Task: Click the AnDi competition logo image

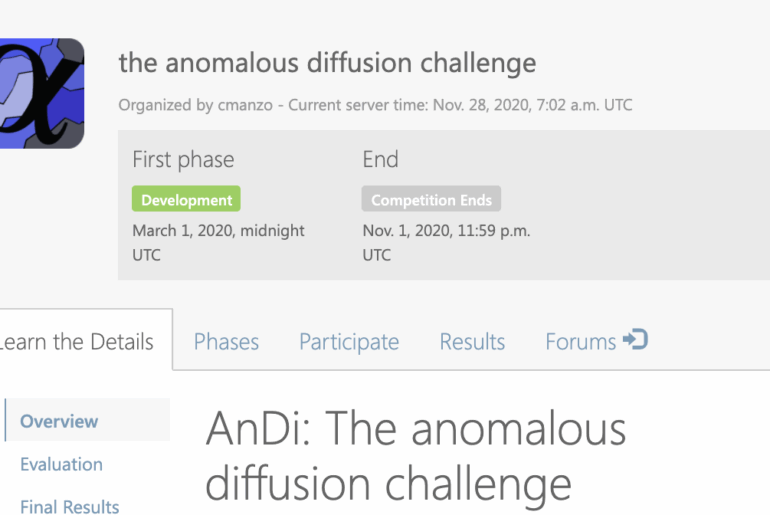Action: tap(40, 93)
